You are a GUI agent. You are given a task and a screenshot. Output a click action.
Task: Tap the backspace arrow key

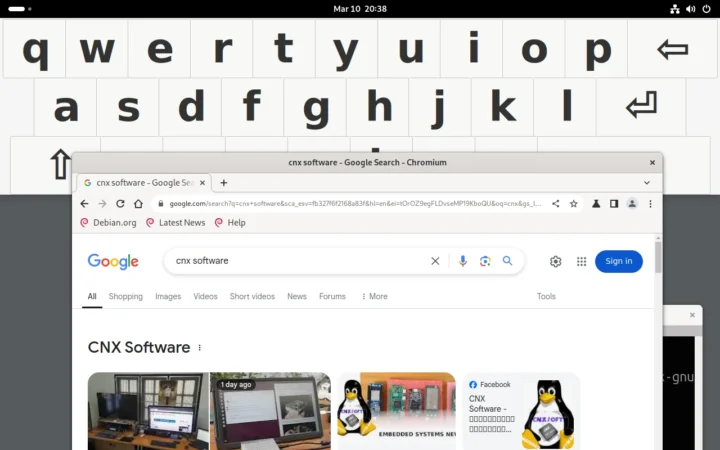(x=672, y=48)
